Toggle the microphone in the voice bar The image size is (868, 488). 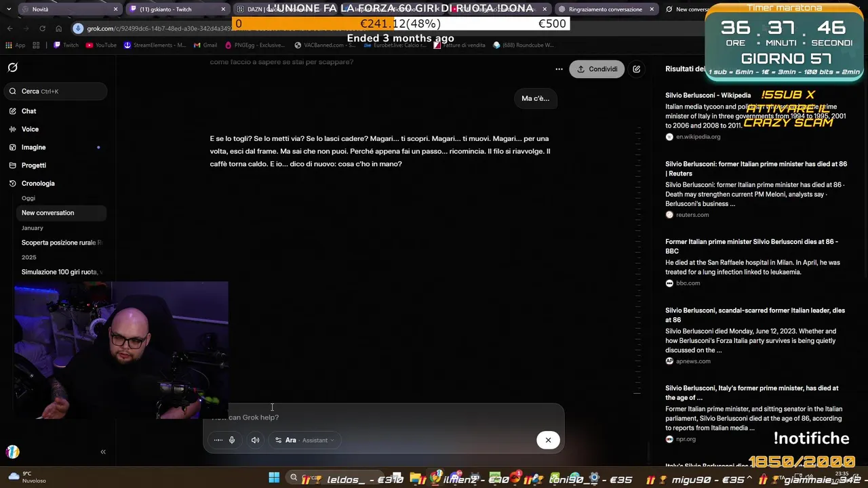pyautogui.click(x=231, y=440)
